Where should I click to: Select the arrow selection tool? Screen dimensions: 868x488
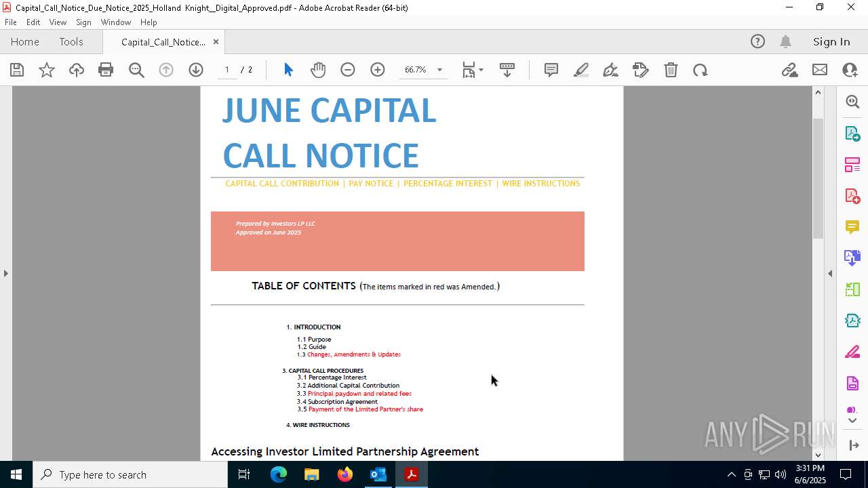click(x=288, y=70)
